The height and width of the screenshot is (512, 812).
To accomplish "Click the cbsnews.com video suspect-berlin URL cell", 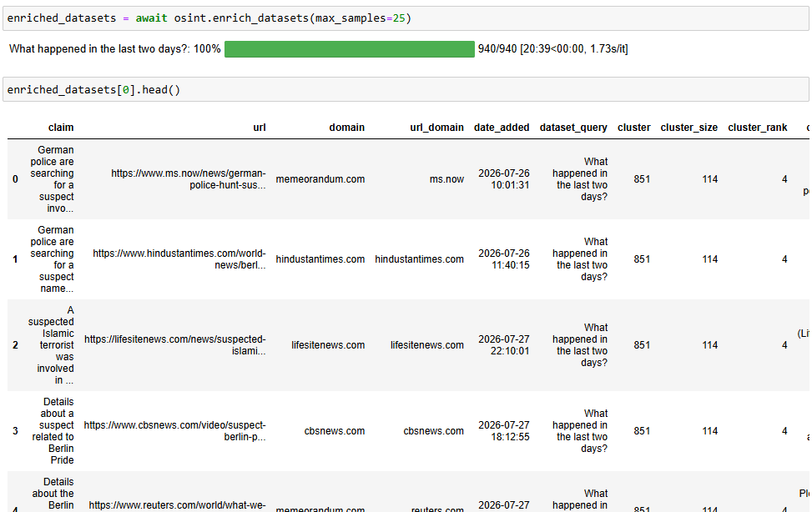I will click(175, 431).
